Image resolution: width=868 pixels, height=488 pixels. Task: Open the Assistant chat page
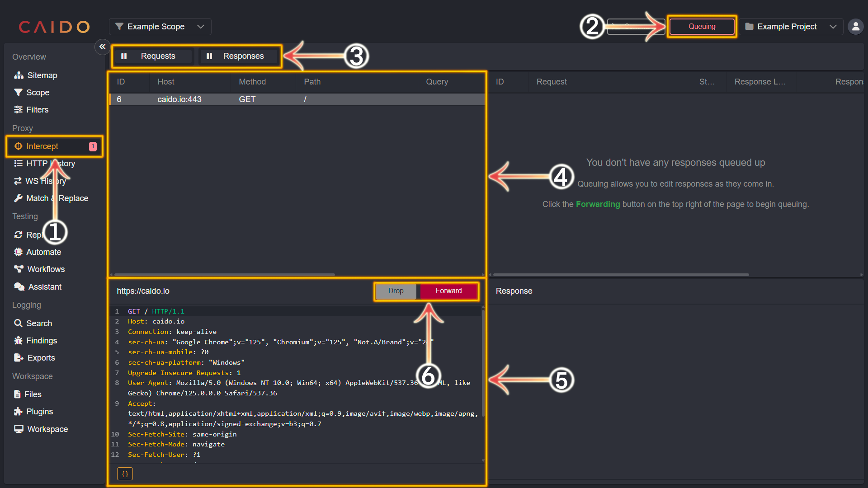(38, 287)
